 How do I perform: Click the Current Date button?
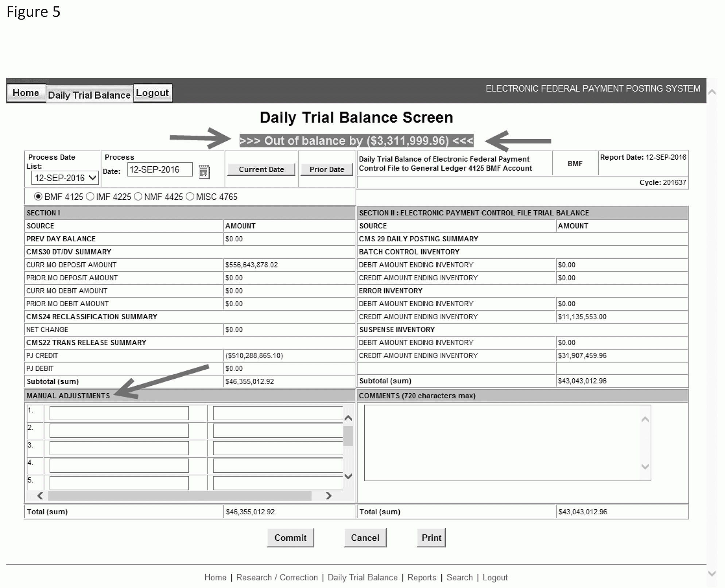pos(261,169)
